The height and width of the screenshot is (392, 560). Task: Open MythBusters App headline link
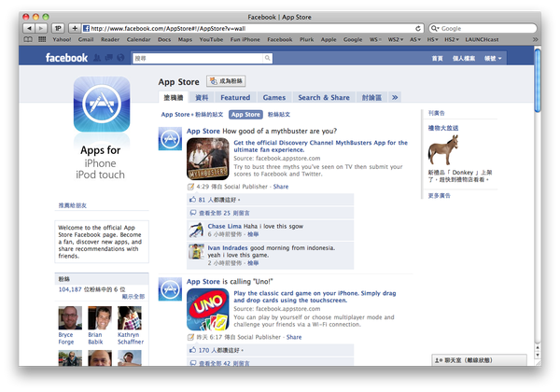321,146
